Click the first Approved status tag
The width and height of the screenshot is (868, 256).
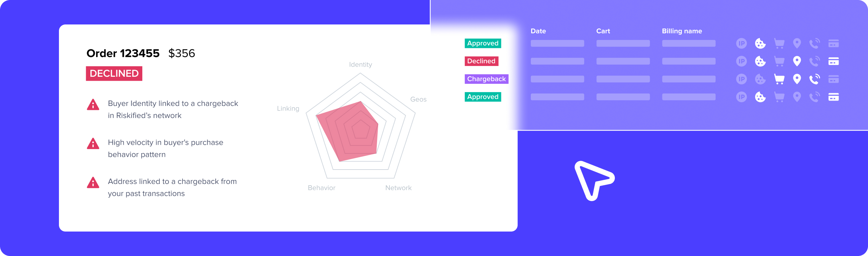[x=483, y=43]
